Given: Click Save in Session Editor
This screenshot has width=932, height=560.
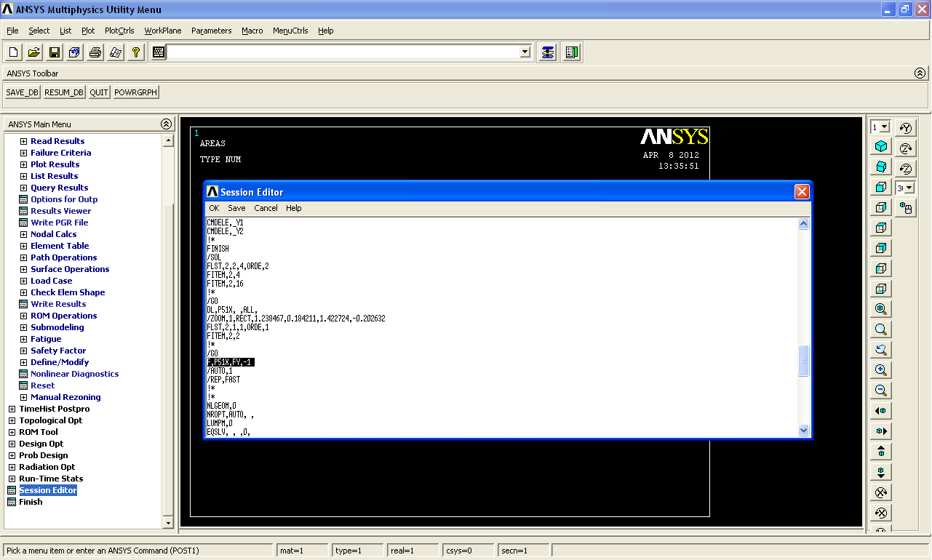Looking at the screenshot, I should pos(236,208).
